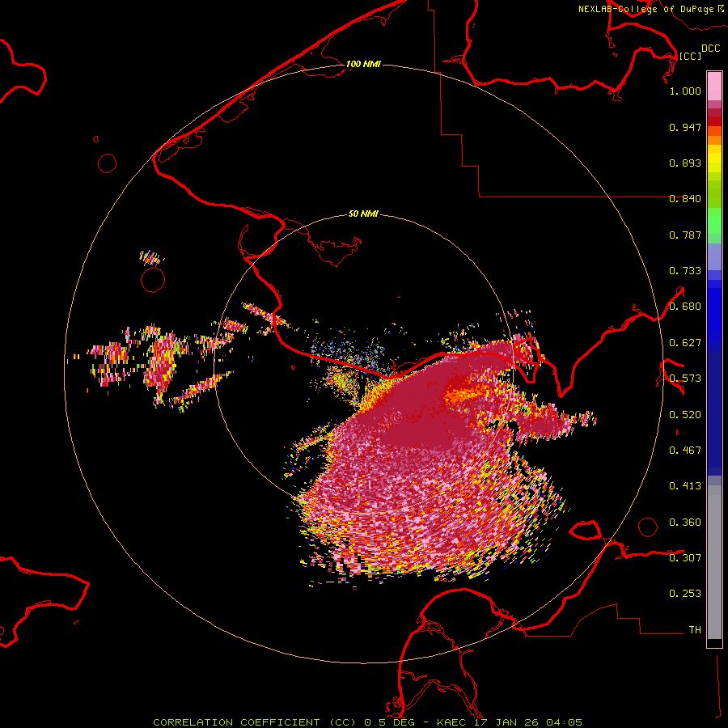Select the 0.893 scale value
This screenshot has height=728, width=728.
(x=685, y=163)
